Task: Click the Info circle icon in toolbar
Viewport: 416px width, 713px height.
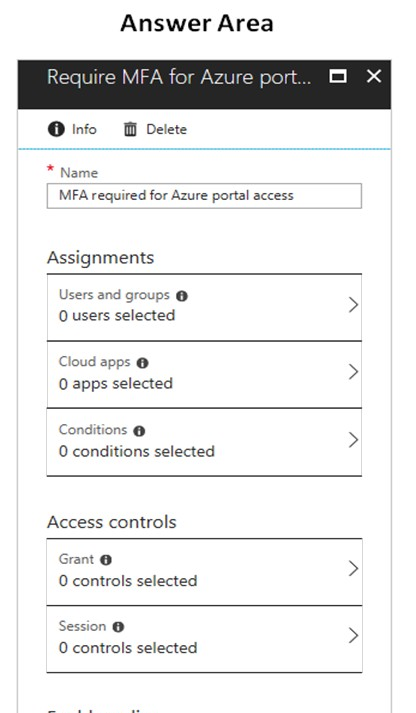Action: (56, 129)
